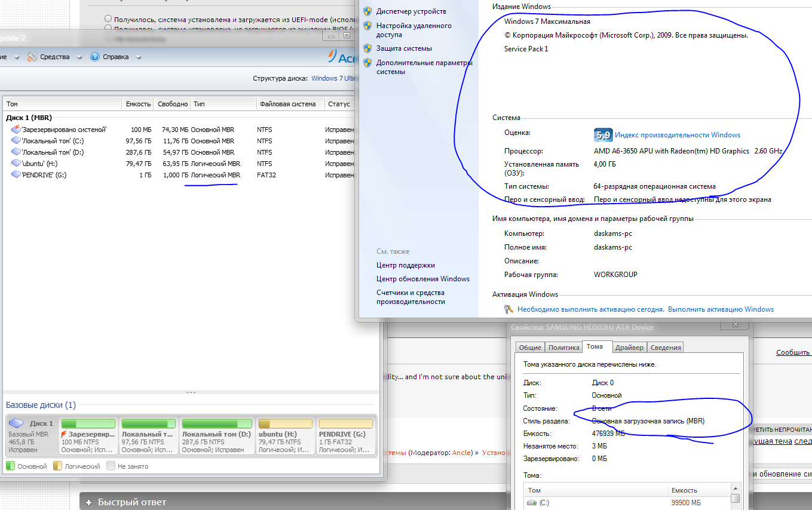Open Настройка удаленного доступа link
Image resolution: width=812 pixels, height=510 pixels.
(x=414, y=30)
